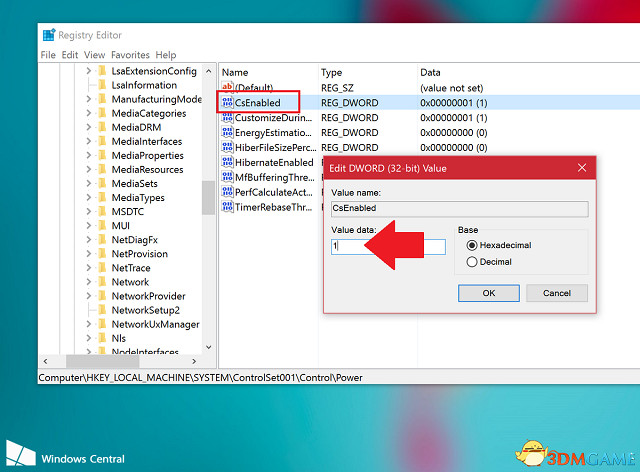Open the Favorites menu

click(x=130, y=55)
